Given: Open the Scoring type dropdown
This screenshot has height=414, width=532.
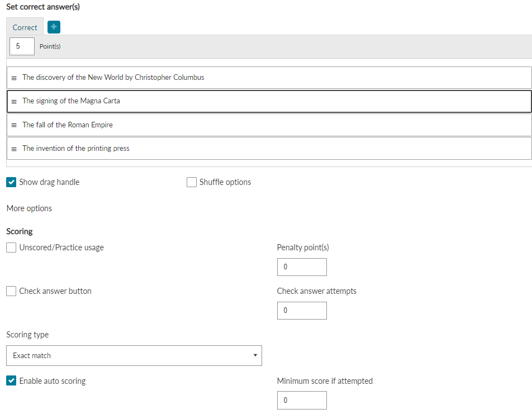Looking at the screenshot, I should click(134, 356).
